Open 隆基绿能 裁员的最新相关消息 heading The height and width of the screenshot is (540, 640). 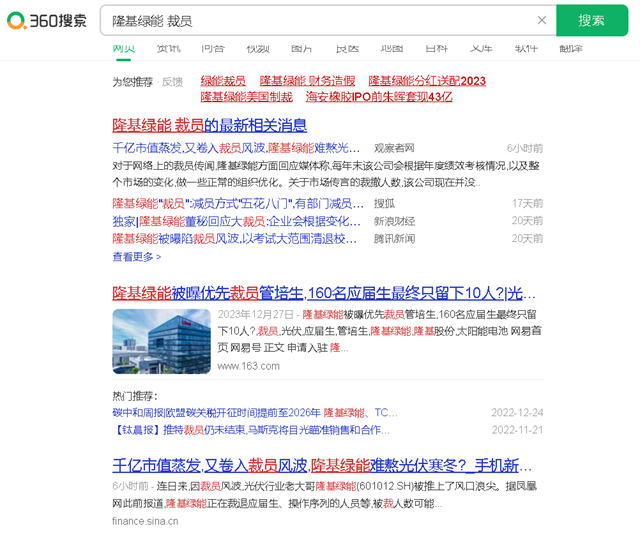pyautogui.click(x=209, y=125)
